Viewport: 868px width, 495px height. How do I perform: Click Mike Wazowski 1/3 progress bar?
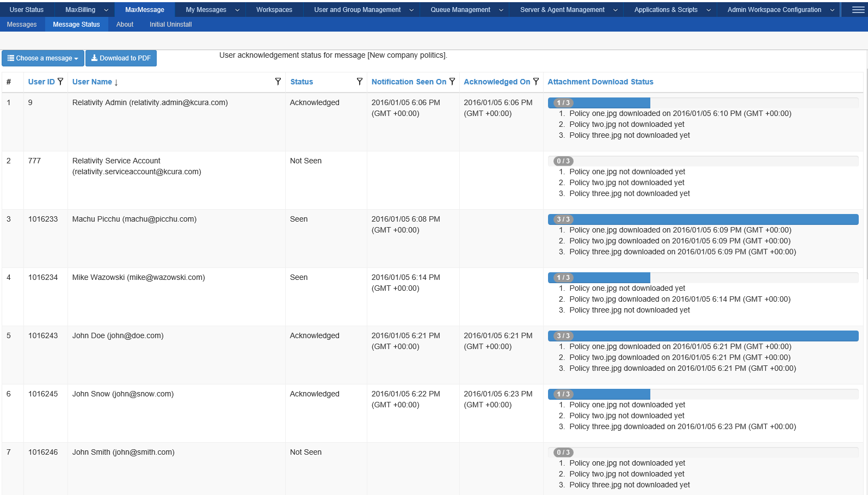tap(703, 278)
